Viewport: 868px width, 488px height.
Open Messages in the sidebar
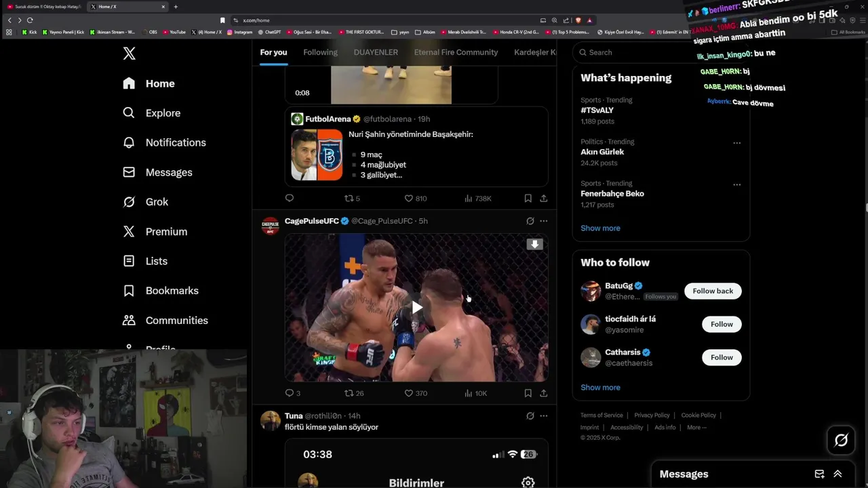click(x=157, y=172)
